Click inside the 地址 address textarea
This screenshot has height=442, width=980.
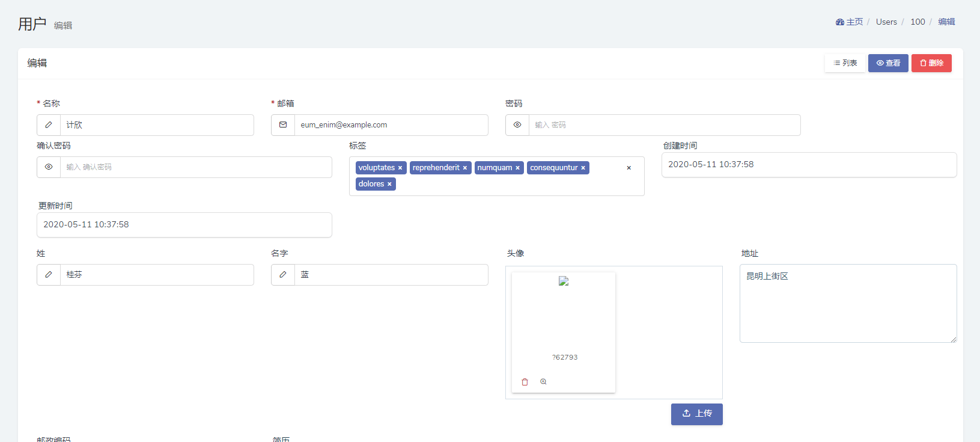pos(847,304)
